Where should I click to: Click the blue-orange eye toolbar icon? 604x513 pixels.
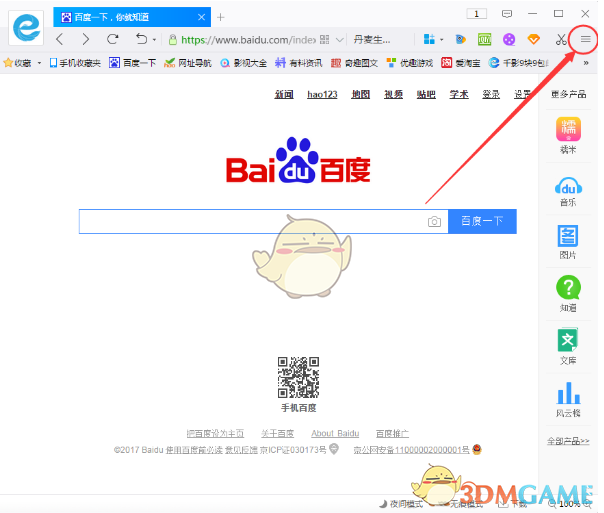coord(460,39)
